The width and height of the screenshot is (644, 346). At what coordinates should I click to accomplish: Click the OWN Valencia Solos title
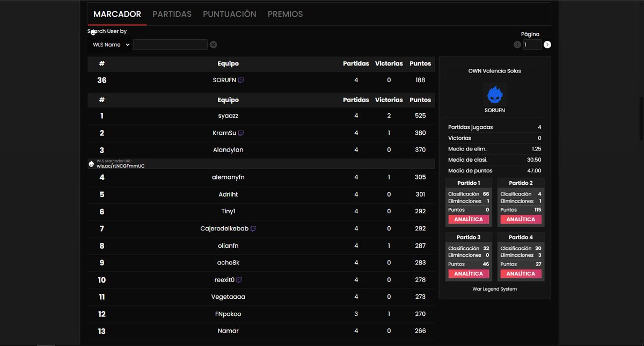(495, 71)
